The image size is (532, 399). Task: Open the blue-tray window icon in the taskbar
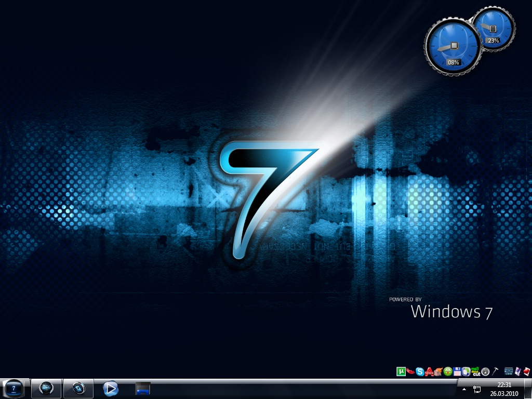coord(143,389)
